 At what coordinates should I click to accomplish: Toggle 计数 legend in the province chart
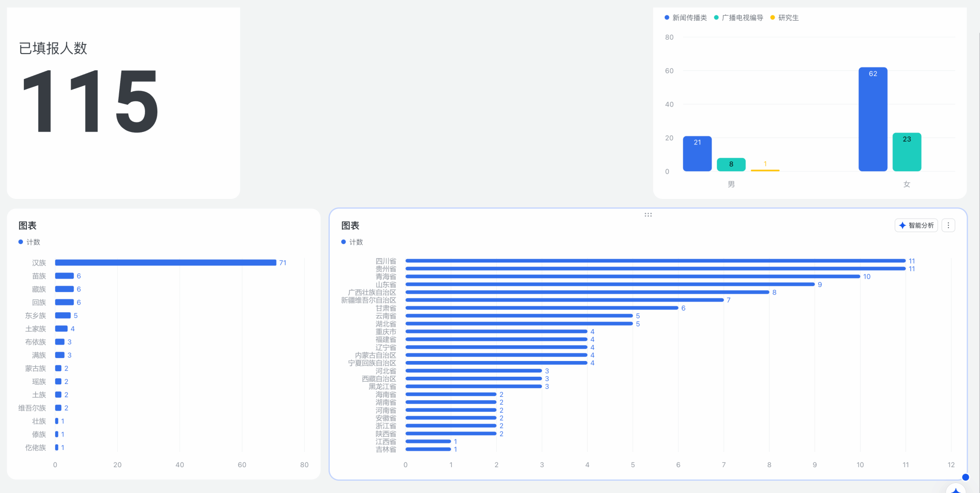click(352, 242)
